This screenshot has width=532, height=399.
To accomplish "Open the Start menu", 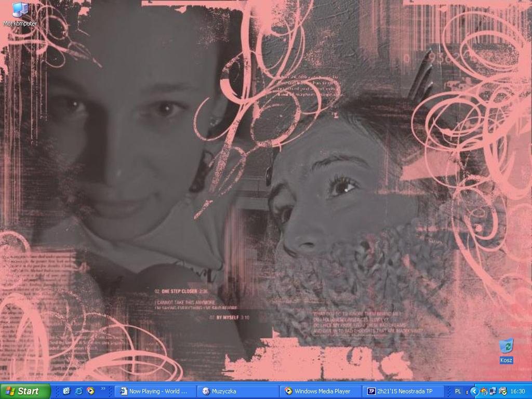I will click(x=25, y=391).
